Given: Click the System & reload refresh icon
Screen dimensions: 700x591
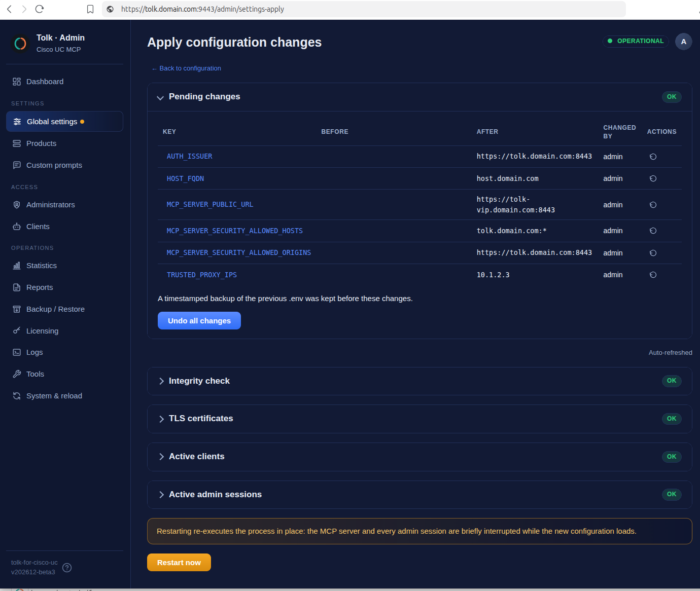Looking at the screenshot, I should click(17, 396).
